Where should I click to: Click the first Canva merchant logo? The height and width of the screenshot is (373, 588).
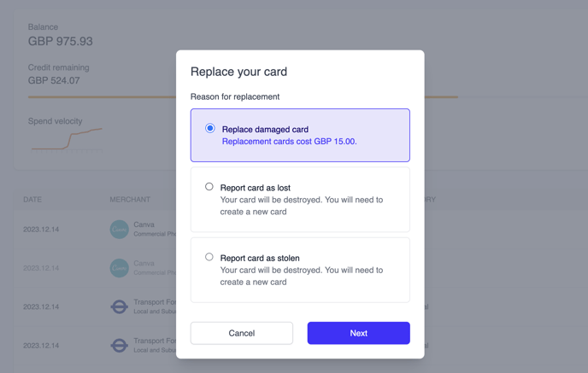(119, 229)
